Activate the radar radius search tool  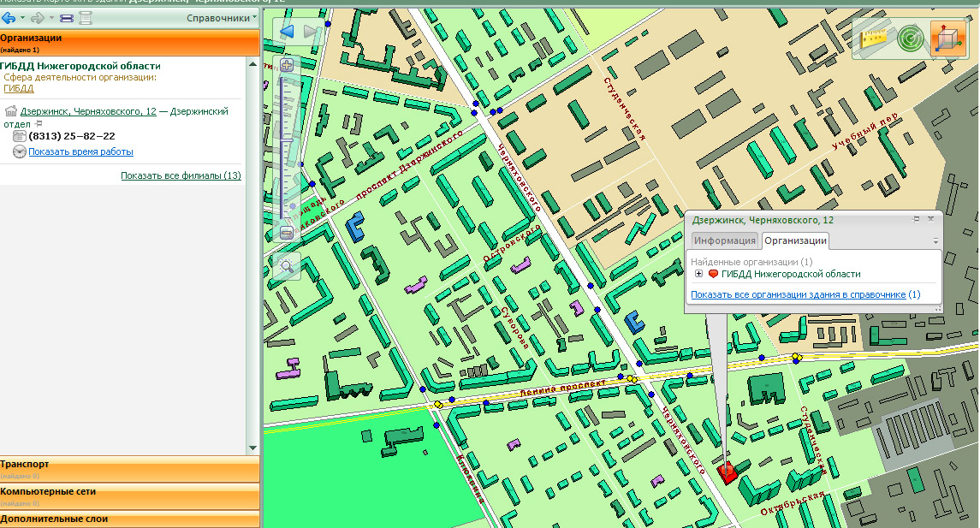(x=910, y=39)
